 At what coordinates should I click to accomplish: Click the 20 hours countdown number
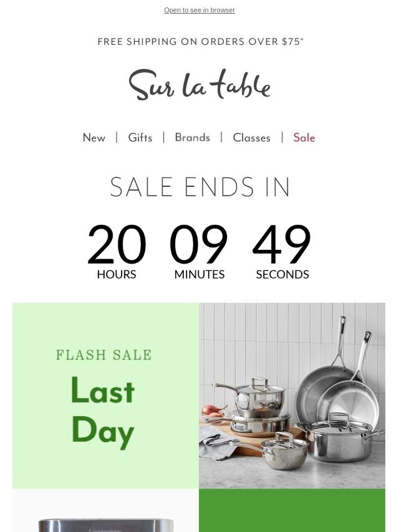[x=117, y=244]
